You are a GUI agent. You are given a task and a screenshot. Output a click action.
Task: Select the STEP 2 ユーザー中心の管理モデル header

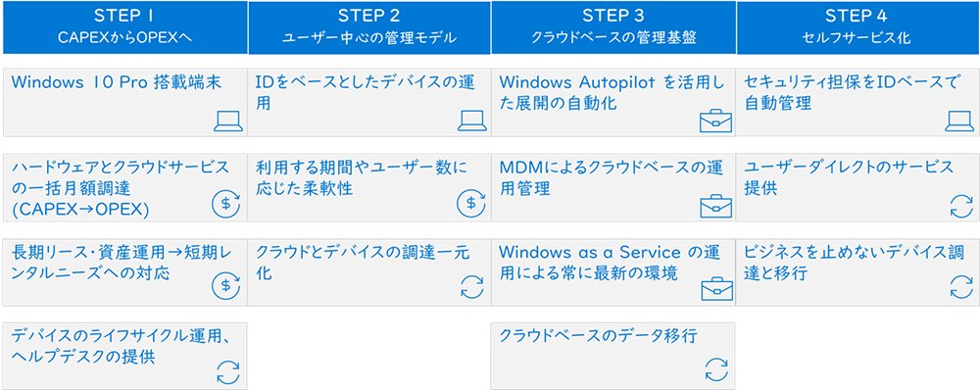[368, 27]
